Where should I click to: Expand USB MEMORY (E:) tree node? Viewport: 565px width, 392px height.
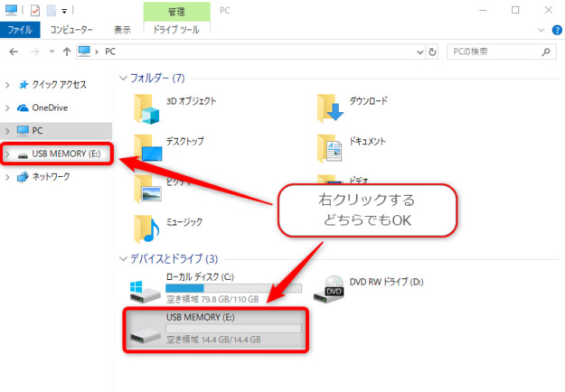7,154
